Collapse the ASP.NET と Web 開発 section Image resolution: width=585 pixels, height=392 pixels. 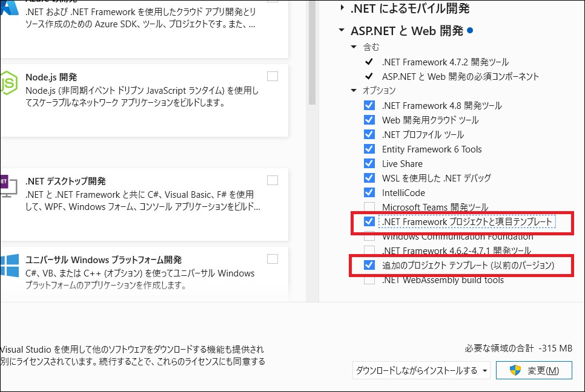point(342,30)
